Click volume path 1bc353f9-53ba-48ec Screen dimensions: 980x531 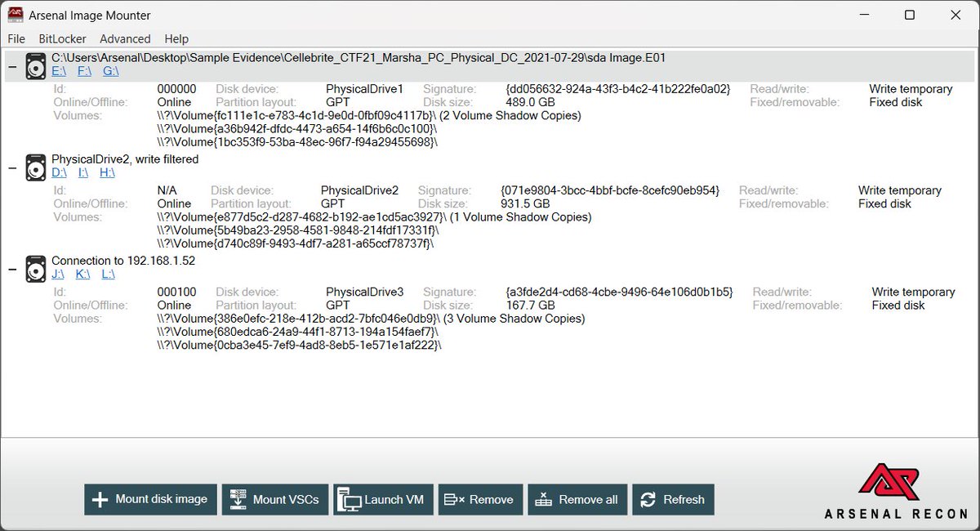click(297, 141)
